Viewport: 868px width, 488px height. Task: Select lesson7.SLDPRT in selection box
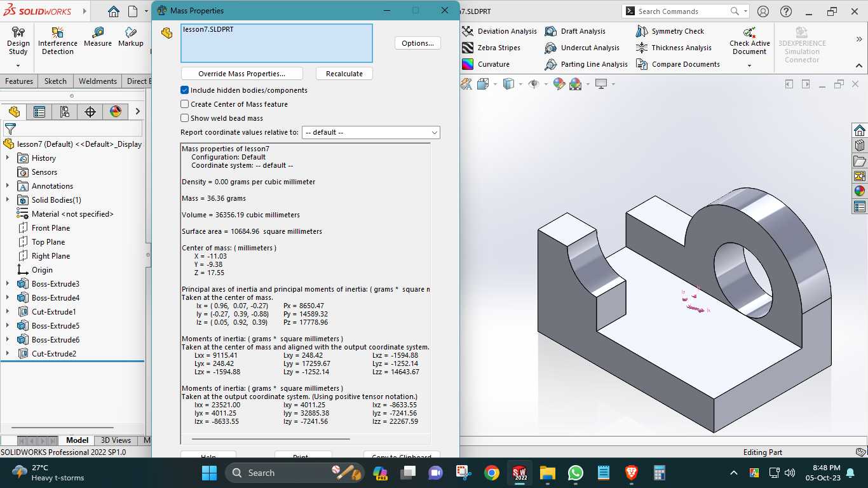point(208,29)
